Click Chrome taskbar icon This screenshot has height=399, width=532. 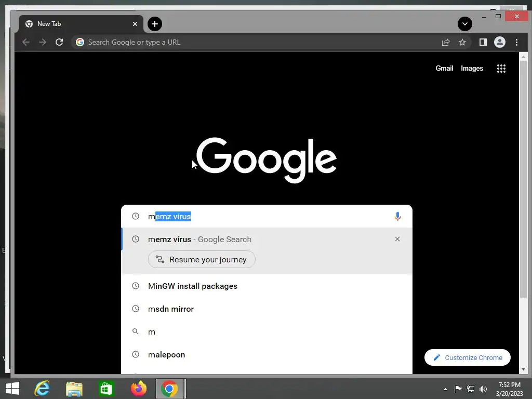pos(170,389)
